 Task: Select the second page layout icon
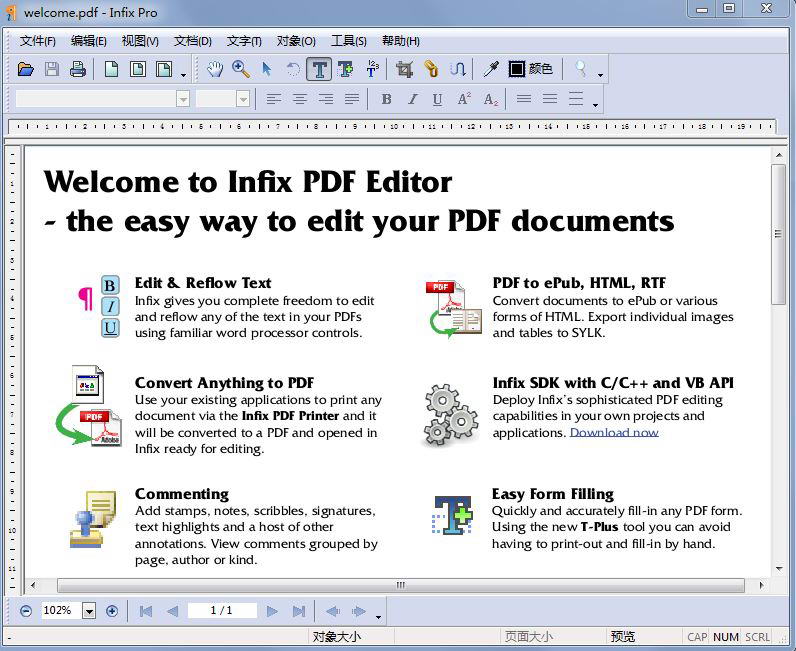[x=138, y=69]
